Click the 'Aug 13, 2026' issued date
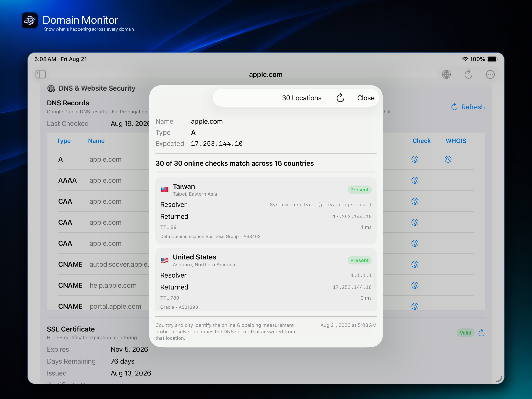 click(x=131, y=373)
